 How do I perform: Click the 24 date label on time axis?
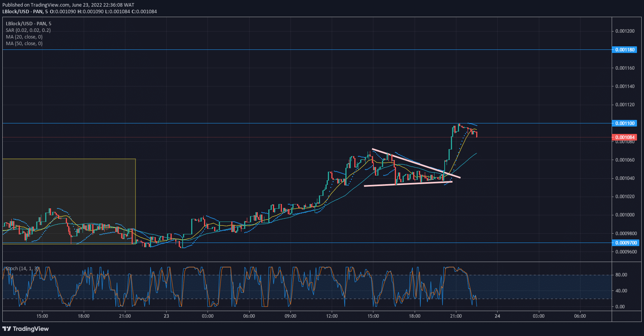click(x=497, y=316)
